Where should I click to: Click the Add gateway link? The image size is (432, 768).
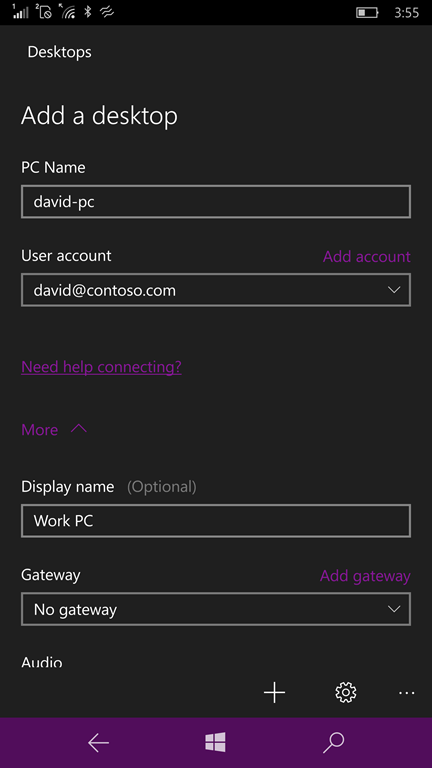coord(365,576)
